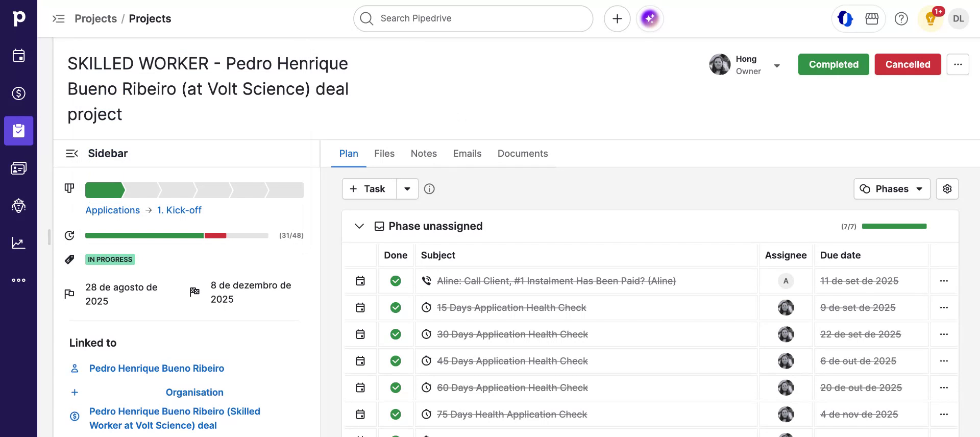Open the lightbulb sales assistant notifications
The image size is (980, 437).
(930, 19)
